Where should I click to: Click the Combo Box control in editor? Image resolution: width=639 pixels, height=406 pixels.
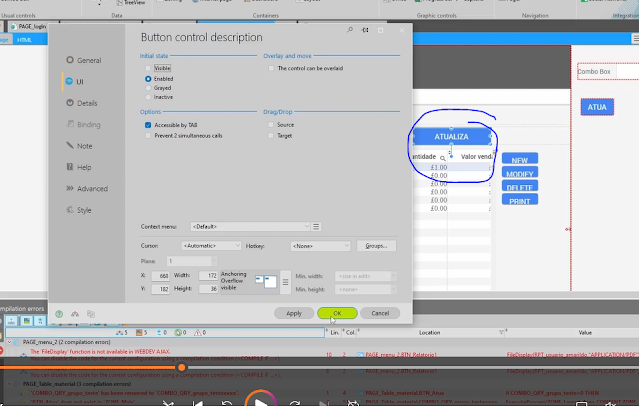coord(608,71)
